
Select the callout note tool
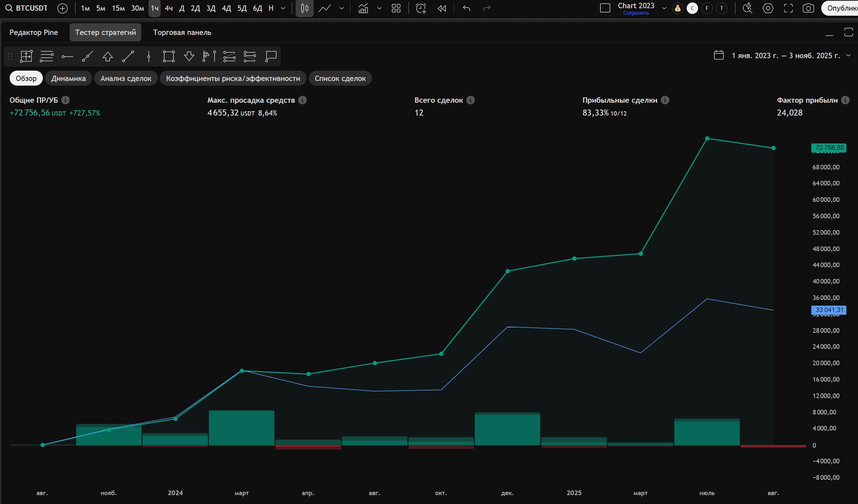[x=271, y=56]
